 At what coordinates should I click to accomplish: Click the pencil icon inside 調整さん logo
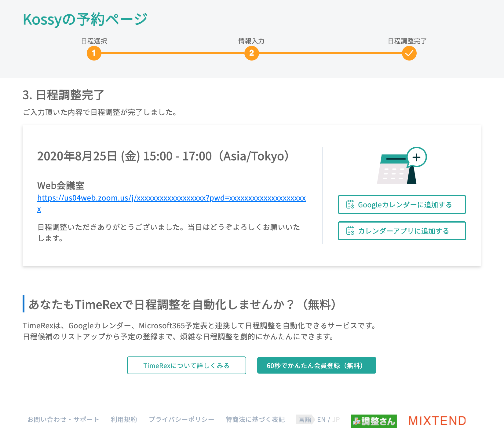coord(357,421)
